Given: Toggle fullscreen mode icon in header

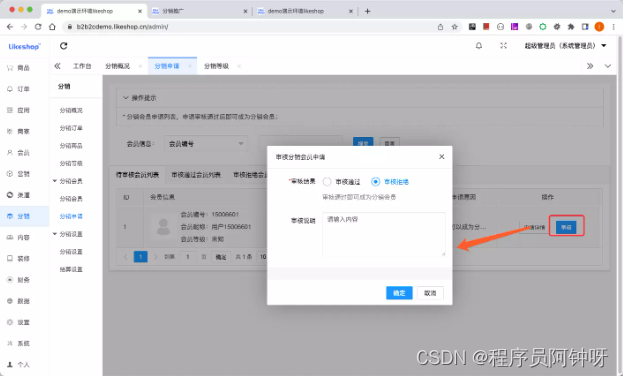Looking at the screenshot, I should point(503,46).
